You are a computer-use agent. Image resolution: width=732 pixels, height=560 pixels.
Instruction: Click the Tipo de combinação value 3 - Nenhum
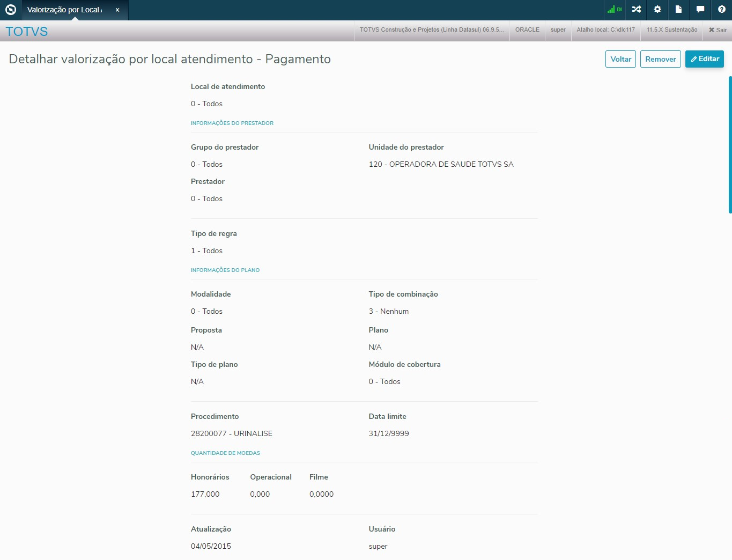[389, 311]
